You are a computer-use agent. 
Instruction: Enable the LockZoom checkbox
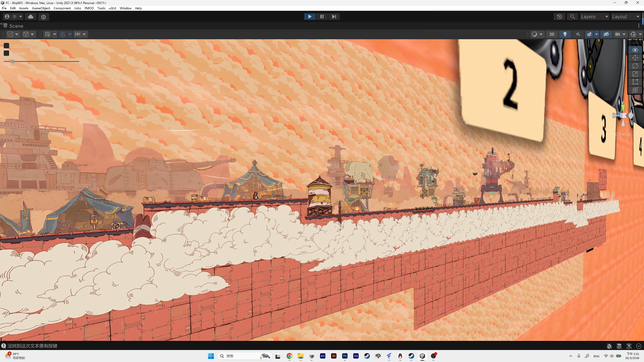coord(6,46)
